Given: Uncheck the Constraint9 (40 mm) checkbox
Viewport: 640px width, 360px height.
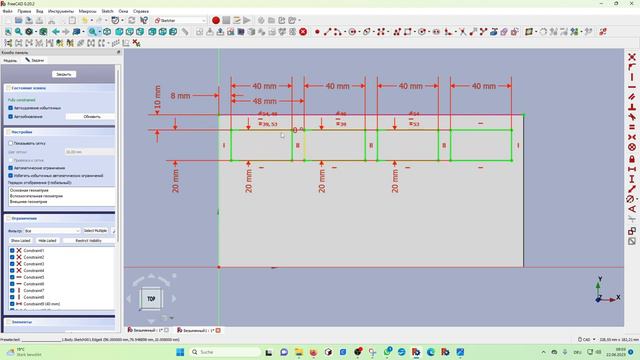Looking at the screenshot, I should pos(12,304).
